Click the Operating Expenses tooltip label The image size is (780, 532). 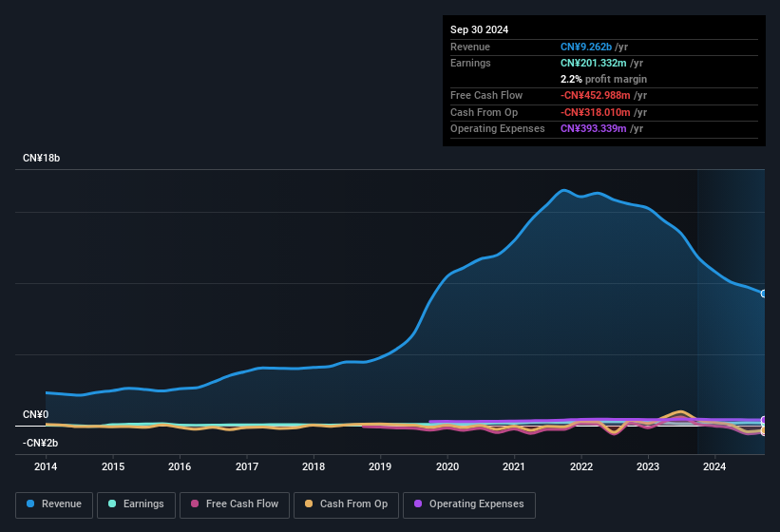tap(498, 129)
